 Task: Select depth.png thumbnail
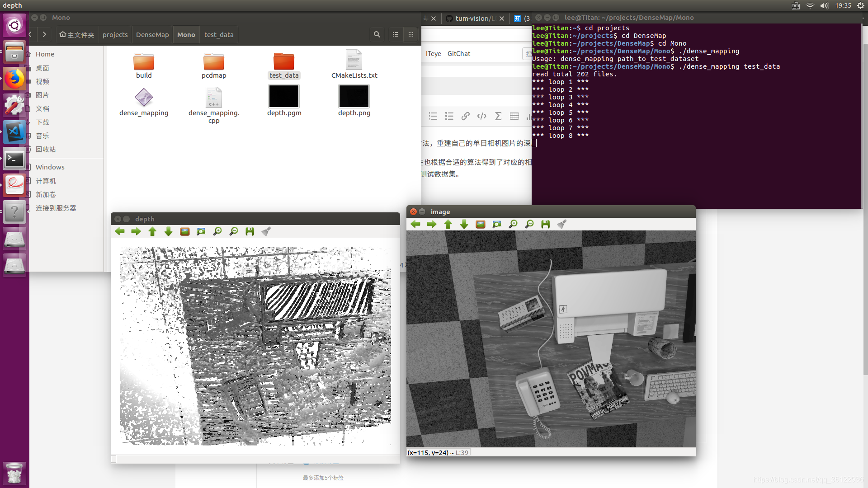click(x=354, y=96)
